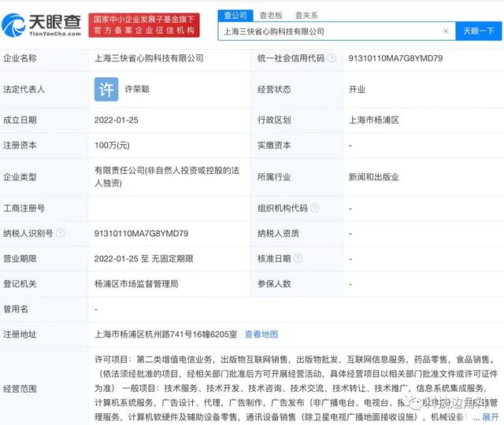Click the 经营范围 row label
The width and height of the screenshot is (504, 425).
pos(20,389)
